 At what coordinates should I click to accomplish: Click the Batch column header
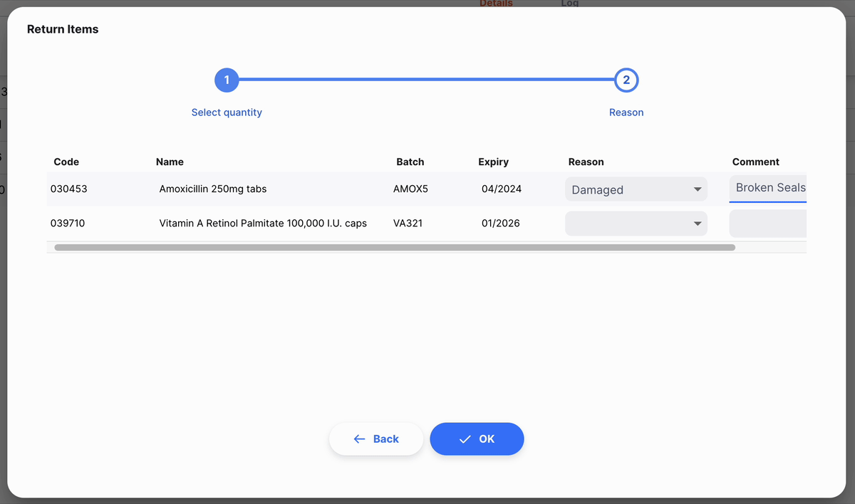(x=410, y=162)
